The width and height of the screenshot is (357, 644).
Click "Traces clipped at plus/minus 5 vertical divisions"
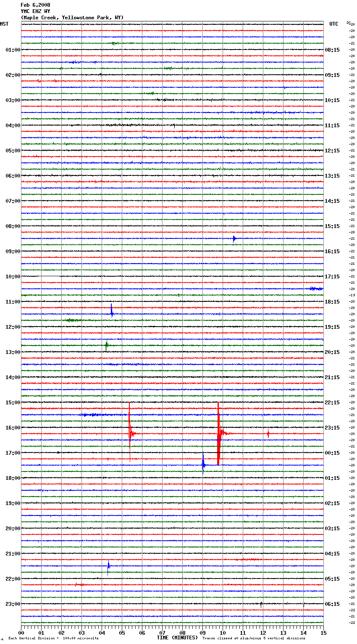(254, 638)
